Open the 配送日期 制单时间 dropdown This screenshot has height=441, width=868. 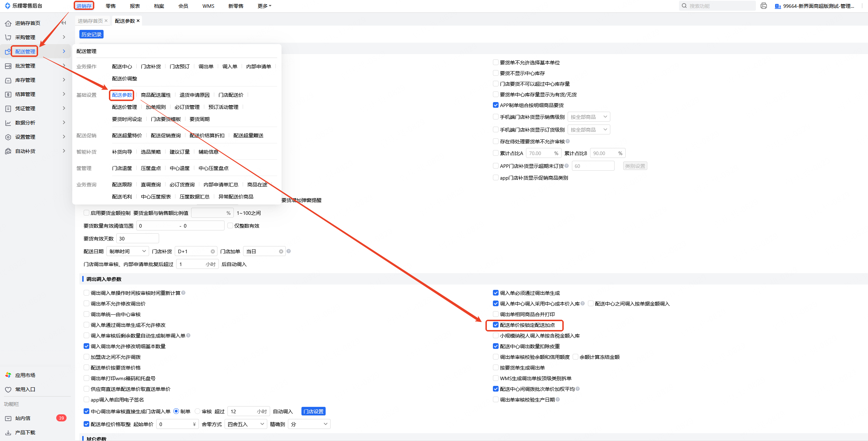127,251
